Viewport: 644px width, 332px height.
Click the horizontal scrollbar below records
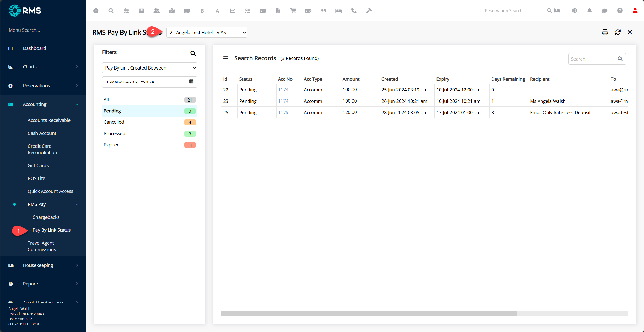pos(369,313)
